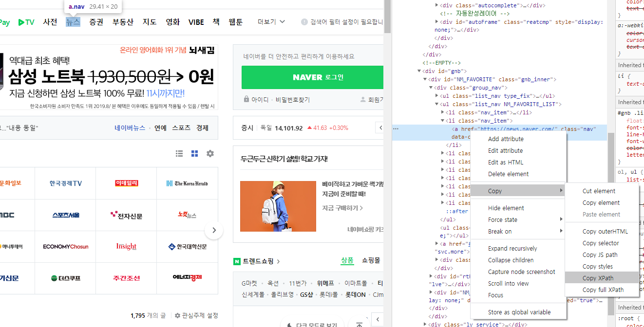This screenshot has height=327, width=644.
Task: Collapse the div id="NM_FAVORITE" node
Action: point(425,79)
